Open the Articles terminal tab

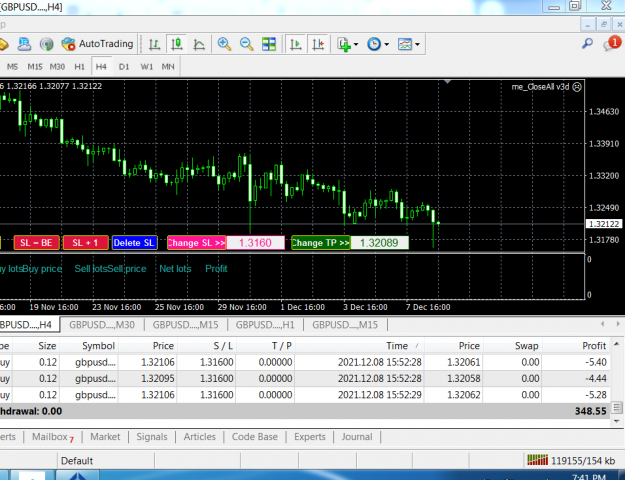tap(200, 437)
